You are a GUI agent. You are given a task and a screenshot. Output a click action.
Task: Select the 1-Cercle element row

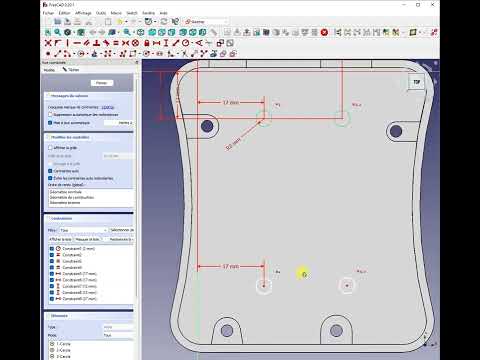[x=90, y=344]
